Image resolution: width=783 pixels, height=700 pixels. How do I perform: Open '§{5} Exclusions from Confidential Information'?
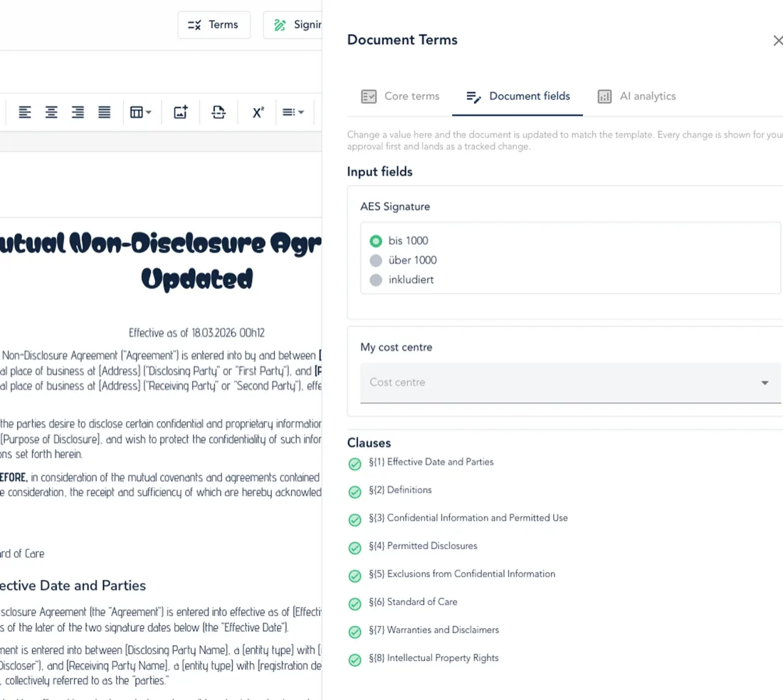click(x=462, y=574)
